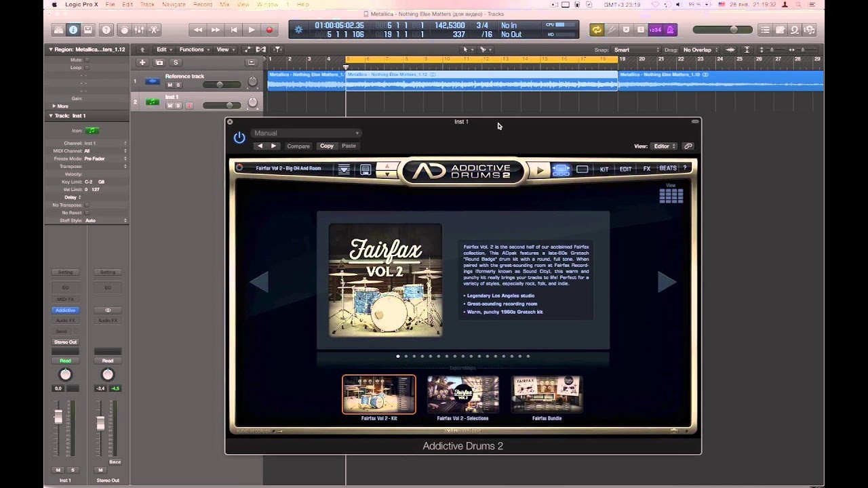Open the File menu
This screenshot has width=868, height=488.
pos(110,5)
